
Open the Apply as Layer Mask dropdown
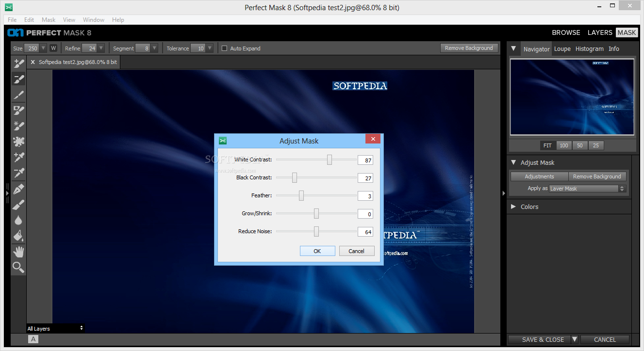[x=587, y=189]
